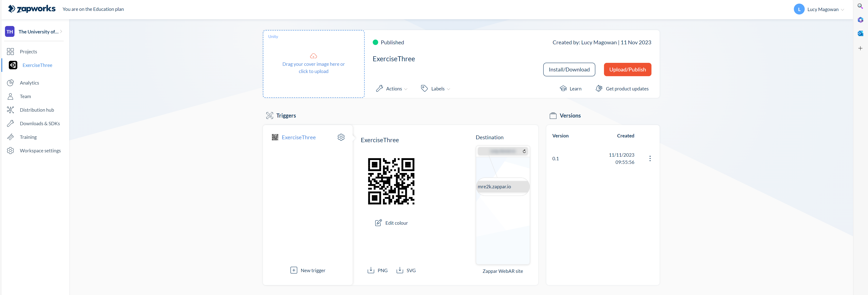
Task: Click the Triggers section icon
Action: coord(269,115)
